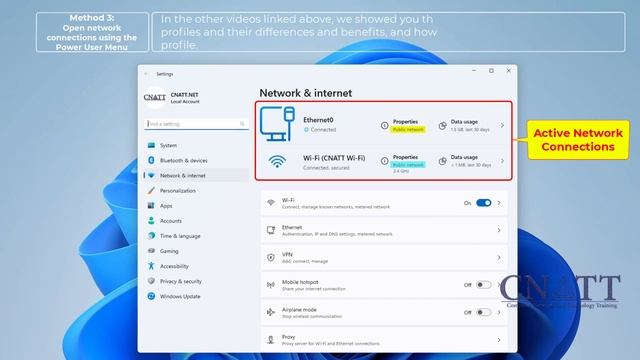
Task: Click the Gaming controller icon
Action: (x=151, y=251)
